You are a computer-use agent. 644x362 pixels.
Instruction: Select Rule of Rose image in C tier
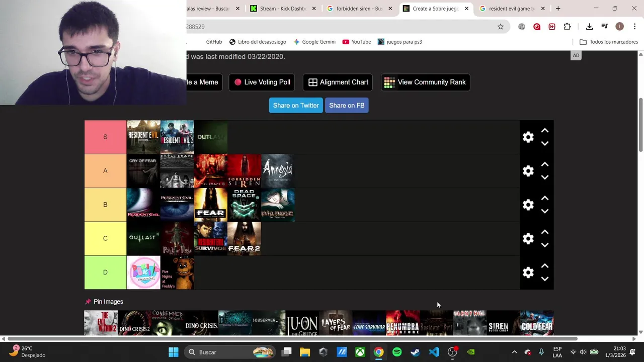[177, 238]
